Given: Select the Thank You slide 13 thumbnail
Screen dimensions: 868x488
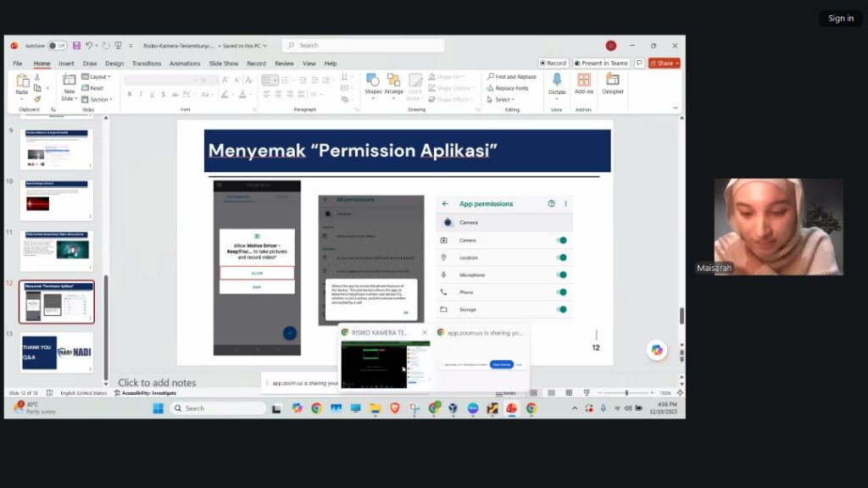Looking at the screenshot, I should click(57, 352).
